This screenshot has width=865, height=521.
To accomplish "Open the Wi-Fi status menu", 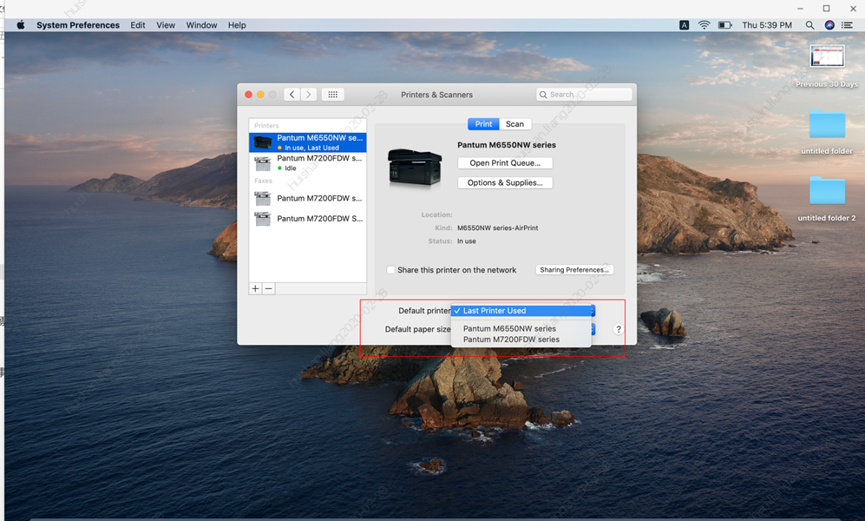I will (x=704, y=25).
